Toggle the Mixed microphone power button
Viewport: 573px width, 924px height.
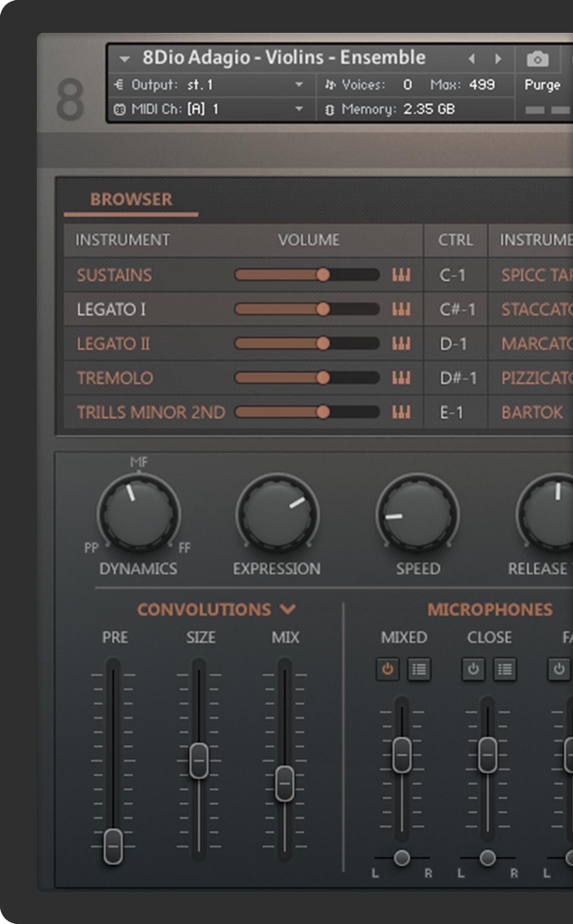coord(387,670)
